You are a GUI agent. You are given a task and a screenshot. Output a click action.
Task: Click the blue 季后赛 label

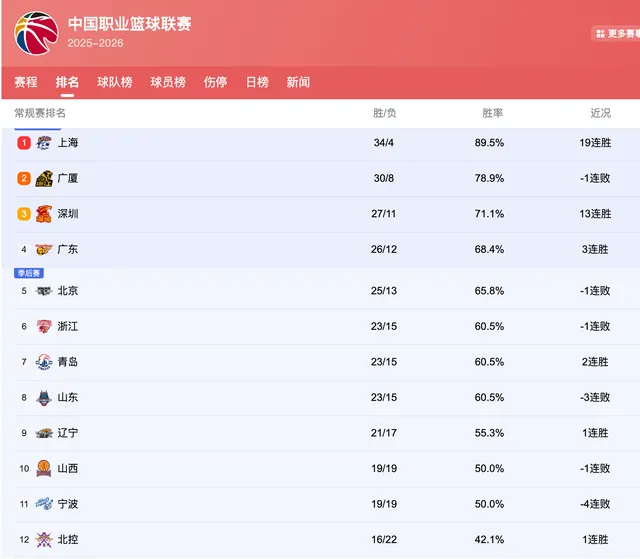pos(29,273)
